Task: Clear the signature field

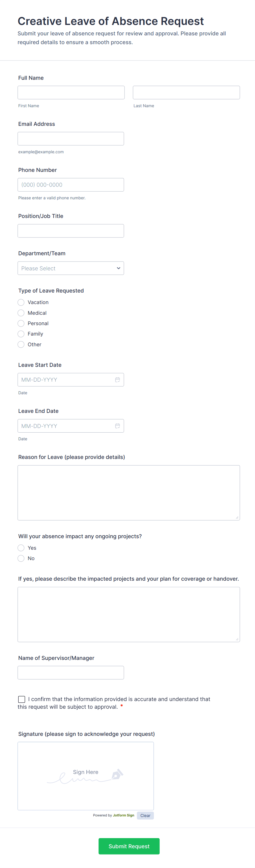Action: point(145,815)
